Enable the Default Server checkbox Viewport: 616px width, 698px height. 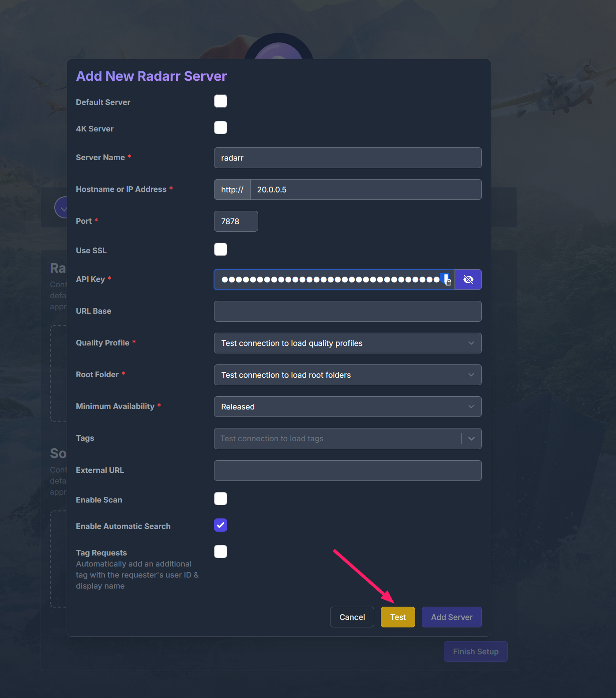[221, 101]
